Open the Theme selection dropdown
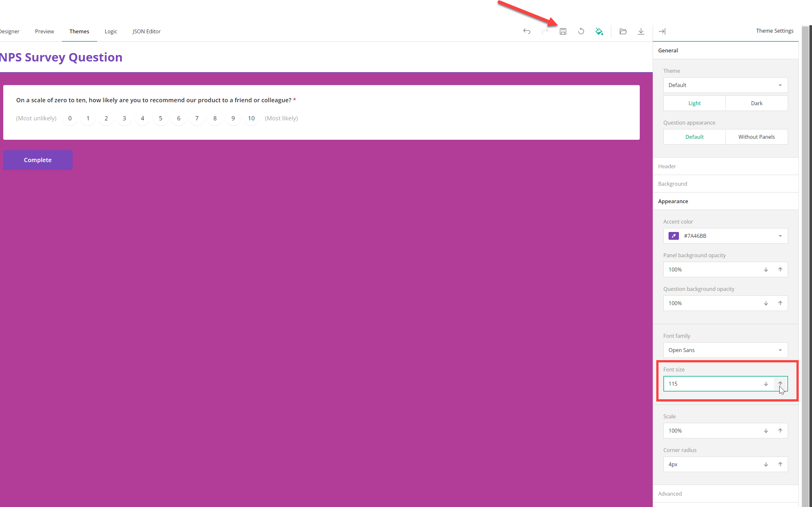This screenshot has width=812, height=507. (x=725, y=85)
